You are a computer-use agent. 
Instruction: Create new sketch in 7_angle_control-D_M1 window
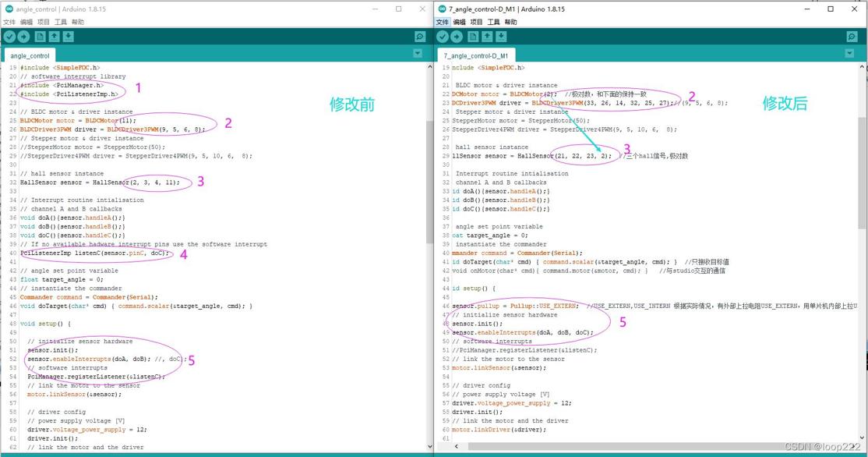(473, 37)
